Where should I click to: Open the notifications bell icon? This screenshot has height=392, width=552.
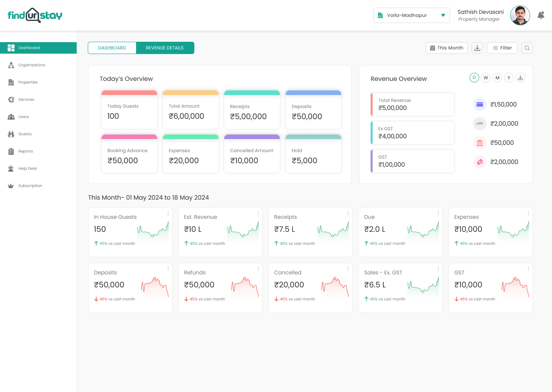coord(541,15)
